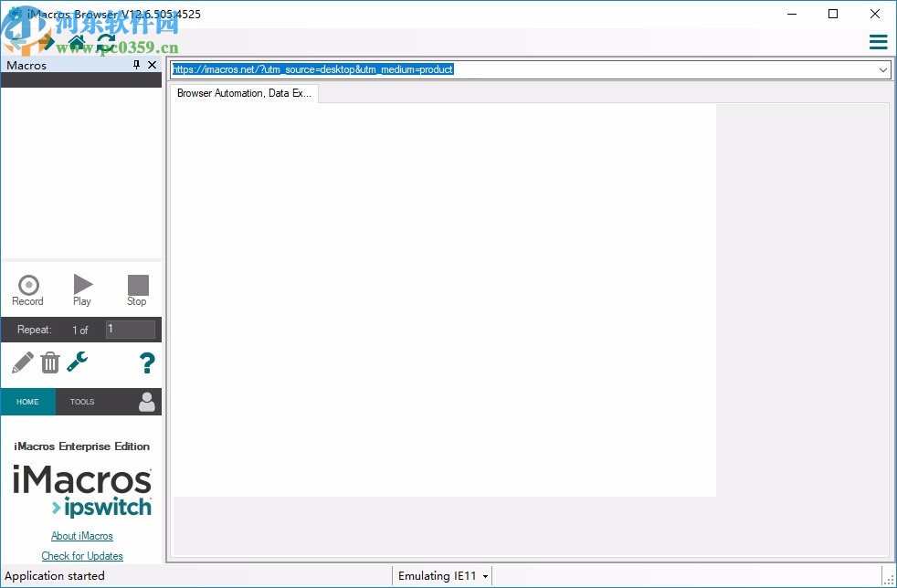Click the Application started status text
Image resolution: width=897 pixels, height=588 pixels.
[55, 576]
